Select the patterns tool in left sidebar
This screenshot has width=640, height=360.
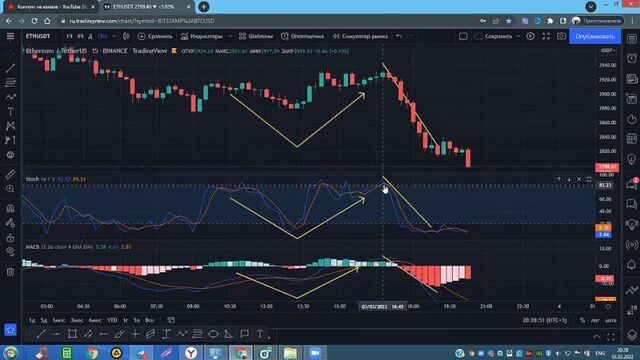point(10,126)
